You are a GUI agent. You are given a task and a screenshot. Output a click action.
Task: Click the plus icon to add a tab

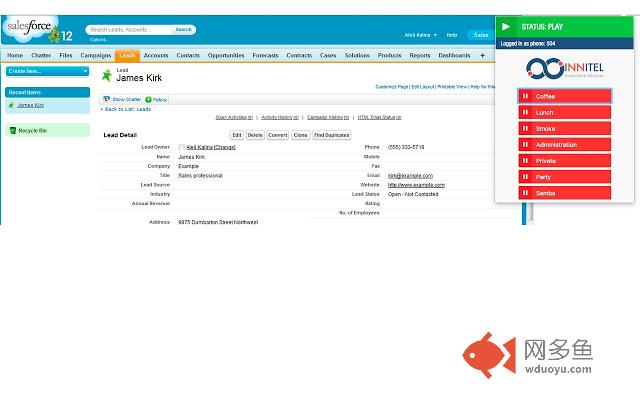click(x=482, y=55)
